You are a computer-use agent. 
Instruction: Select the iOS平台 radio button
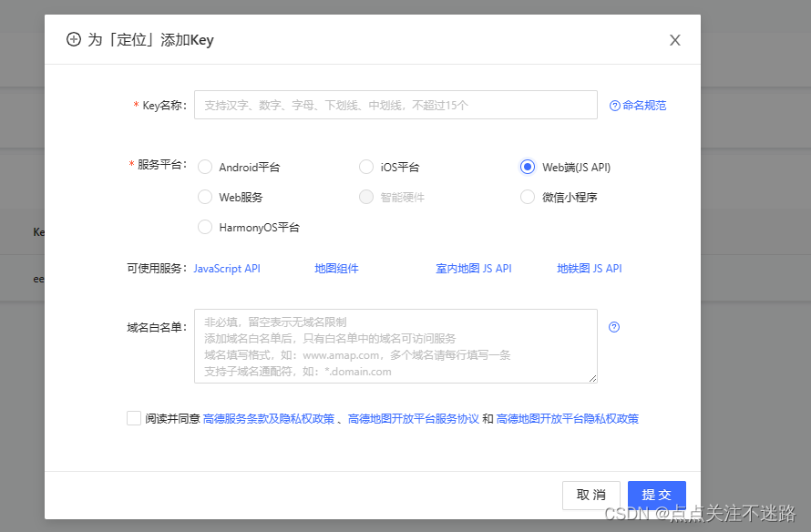(366, 167)
